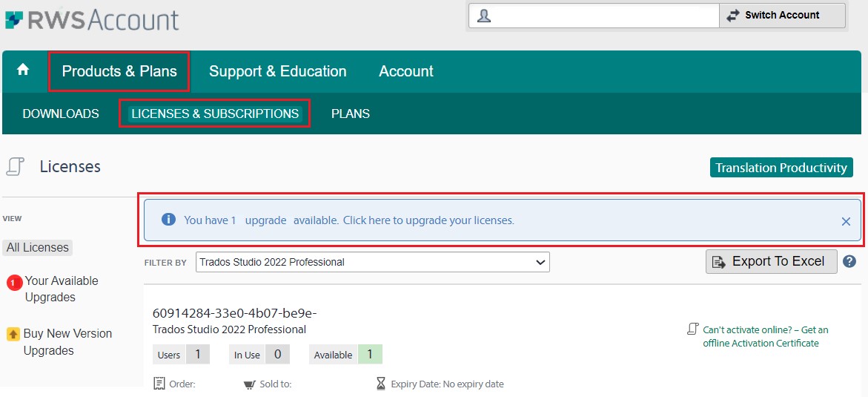Open the Account menu

(406, 71)
